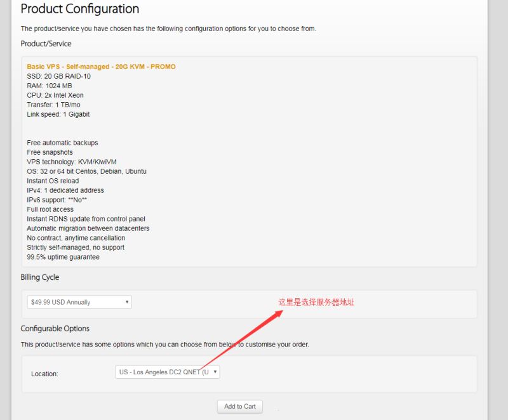Click the Product/Service section heading
Viewport: 508px width, 420px height.
coord(46,44)
